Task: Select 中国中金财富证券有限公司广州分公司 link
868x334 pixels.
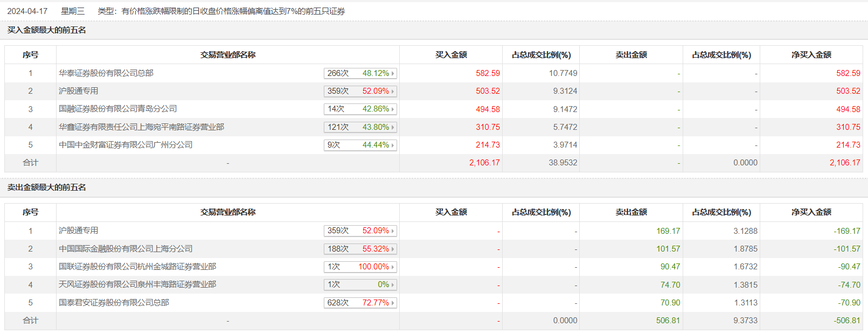Action: click(126, 145)
